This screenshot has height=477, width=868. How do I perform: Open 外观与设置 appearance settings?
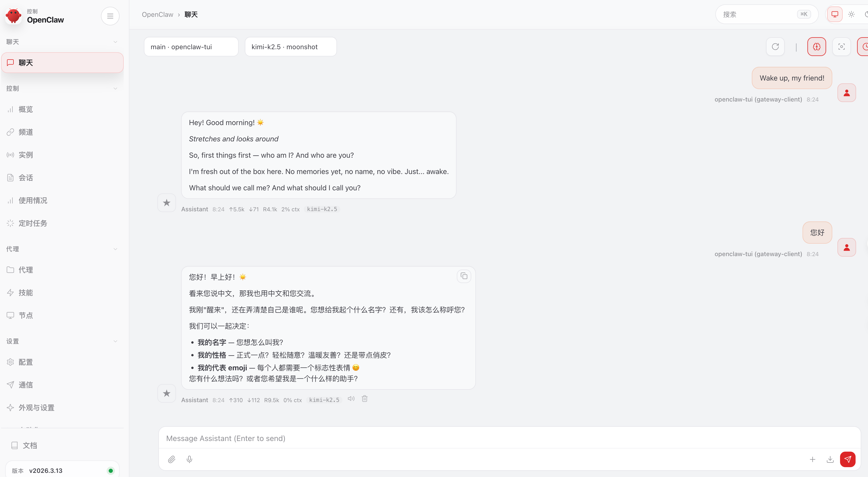(x=62, y=408)
